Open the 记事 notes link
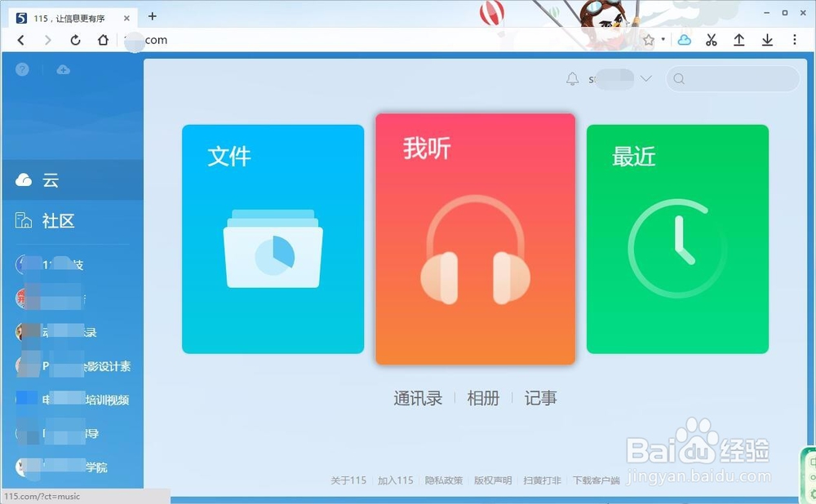 pos(541,399)
